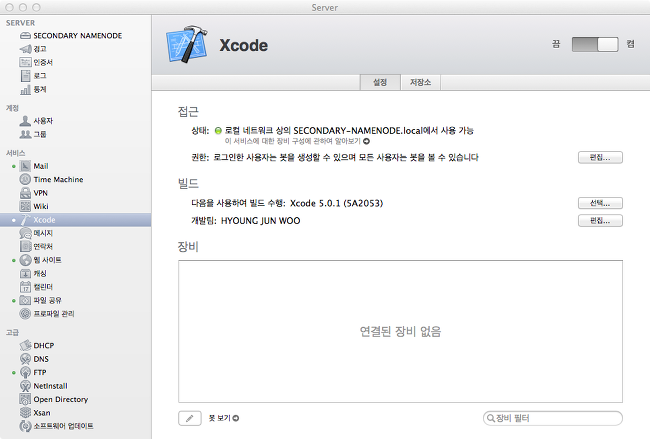Image resolution: width=650 pixels, height=439 pixels.
Task: Open the VPN service icon
Action: [25, 193]
